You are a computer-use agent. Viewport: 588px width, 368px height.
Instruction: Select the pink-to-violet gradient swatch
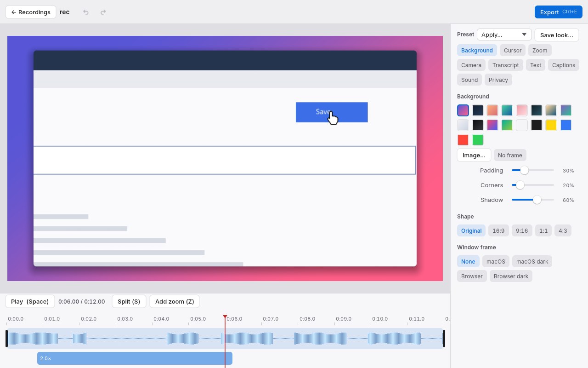(492, 125)
